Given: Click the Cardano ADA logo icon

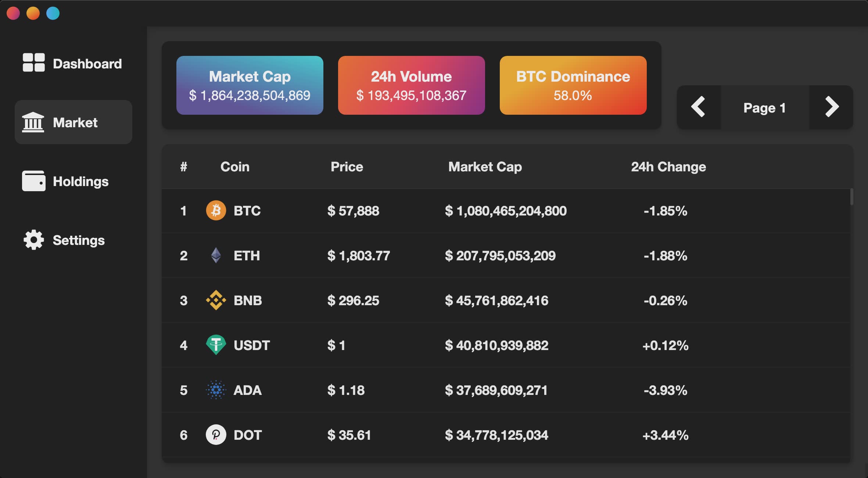Looking at the screenshot, I should pos(216,390).
